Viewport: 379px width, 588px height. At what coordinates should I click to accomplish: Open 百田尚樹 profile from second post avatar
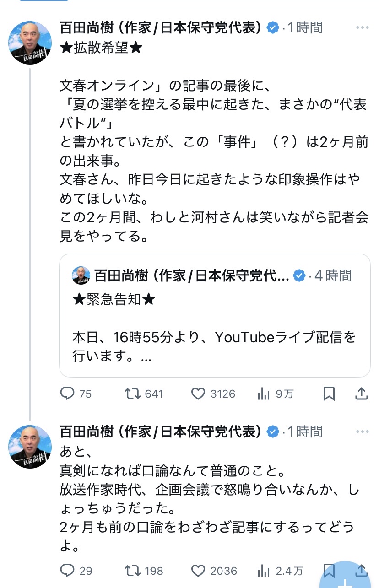click(x=30, y=447)
